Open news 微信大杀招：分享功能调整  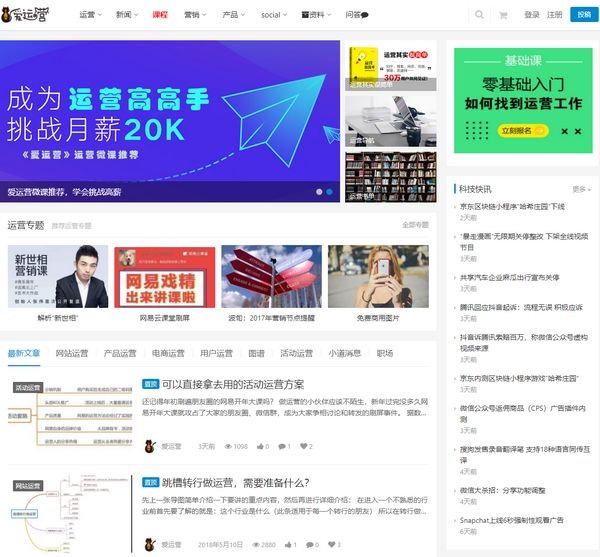(x=502, y=490)
